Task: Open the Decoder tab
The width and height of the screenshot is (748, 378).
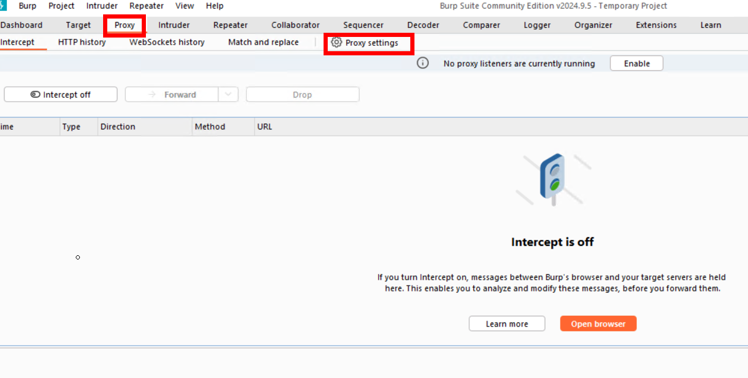Action: [x=423, y=25]
